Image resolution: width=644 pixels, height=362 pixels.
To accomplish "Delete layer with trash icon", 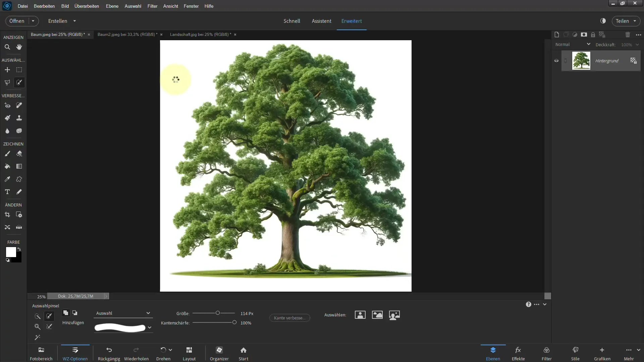I will pyautogui.click(x=628, y=35).
